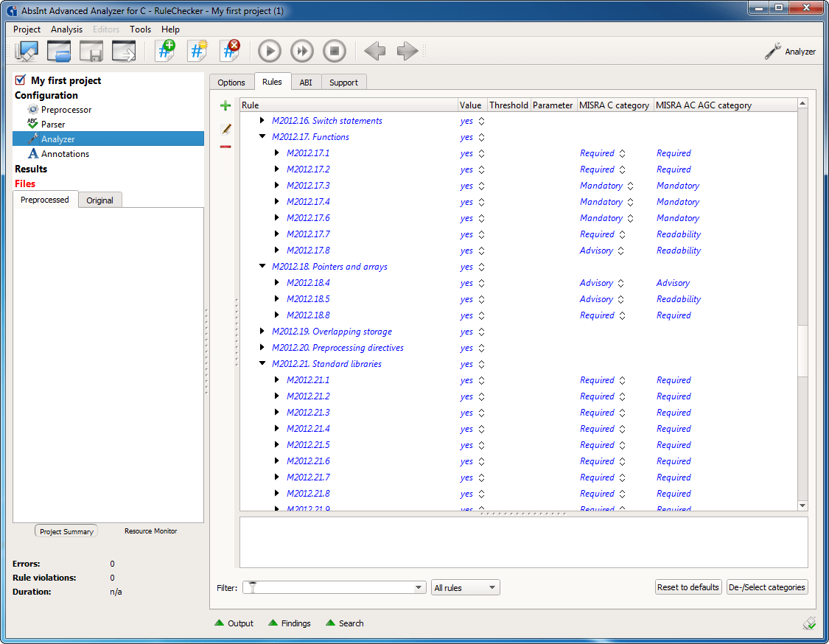
Task: Open the Analysis menu
Action: point(66,29)
